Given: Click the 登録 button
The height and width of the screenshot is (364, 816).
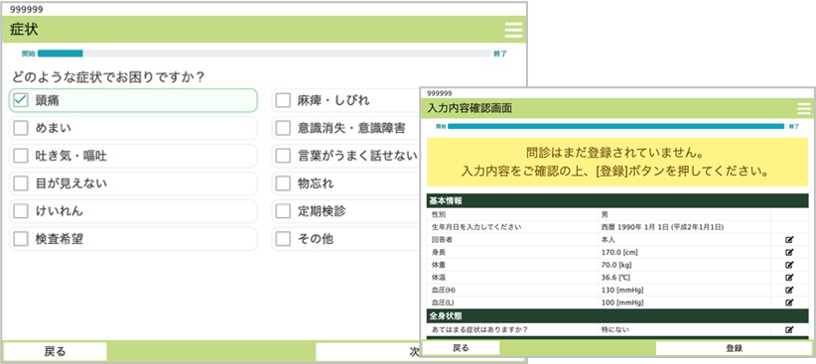Looking at the screenshot, I should click(734, 348).
